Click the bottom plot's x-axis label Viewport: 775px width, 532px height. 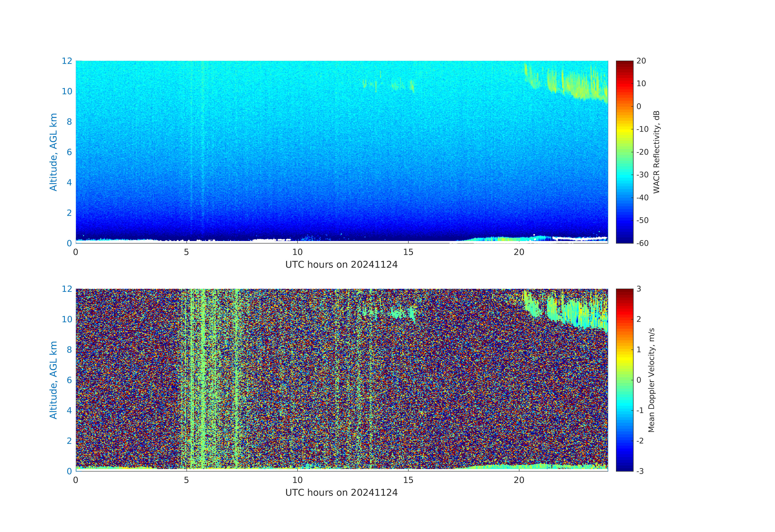341,493
